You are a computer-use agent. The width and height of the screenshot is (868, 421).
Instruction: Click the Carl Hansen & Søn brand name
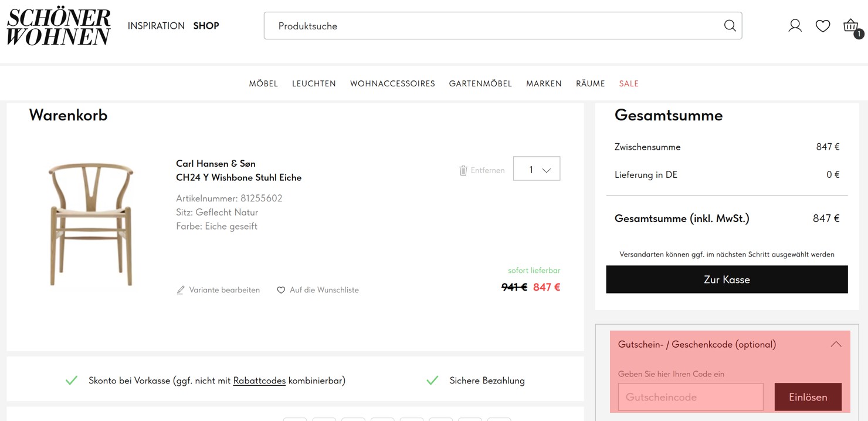(x=216, y=163)
